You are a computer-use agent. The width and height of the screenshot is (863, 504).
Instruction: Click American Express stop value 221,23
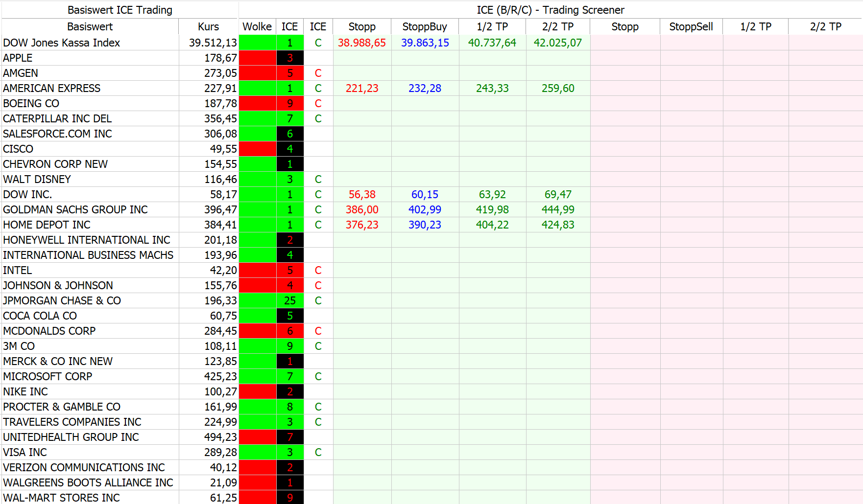(x=362, y=88)
